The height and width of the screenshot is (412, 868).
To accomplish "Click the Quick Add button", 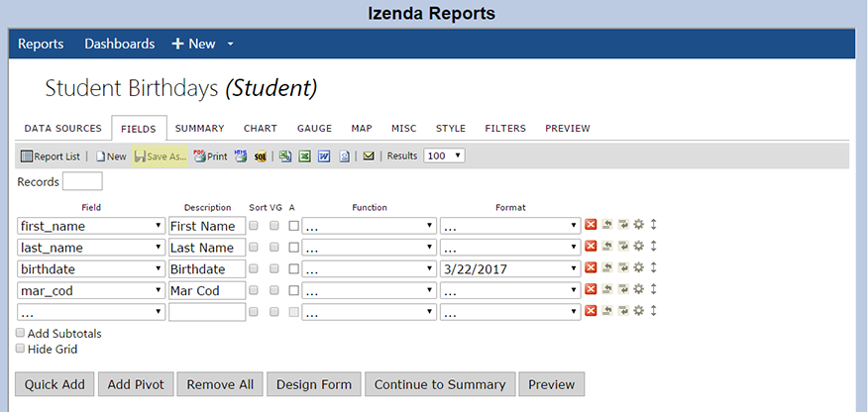I will coord(54,384).
